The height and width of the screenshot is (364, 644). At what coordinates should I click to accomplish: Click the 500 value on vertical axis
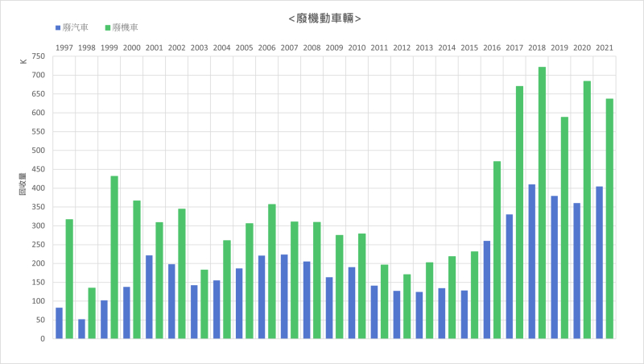coord(38,151)
